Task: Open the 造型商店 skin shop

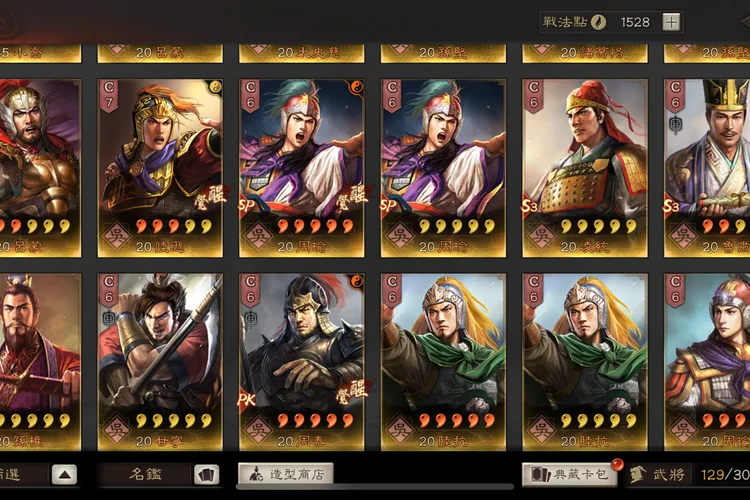Action: click(286, 474)
